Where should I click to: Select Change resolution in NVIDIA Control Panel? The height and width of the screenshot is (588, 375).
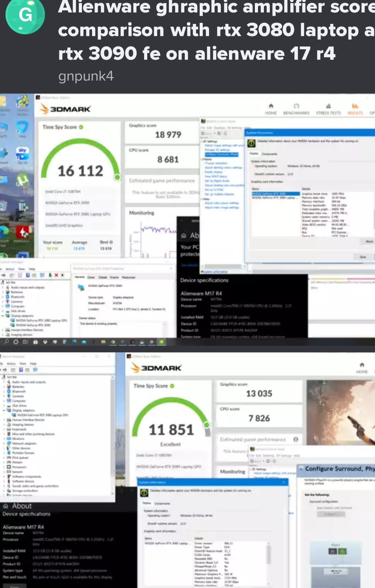(216, 163)
